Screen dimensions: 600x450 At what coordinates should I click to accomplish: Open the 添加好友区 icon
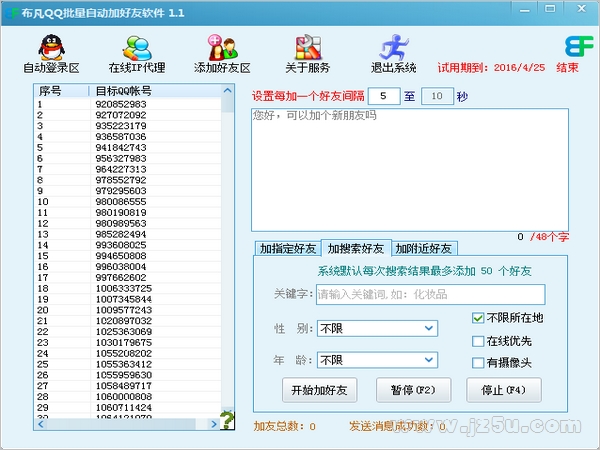(x=222, y=48)
